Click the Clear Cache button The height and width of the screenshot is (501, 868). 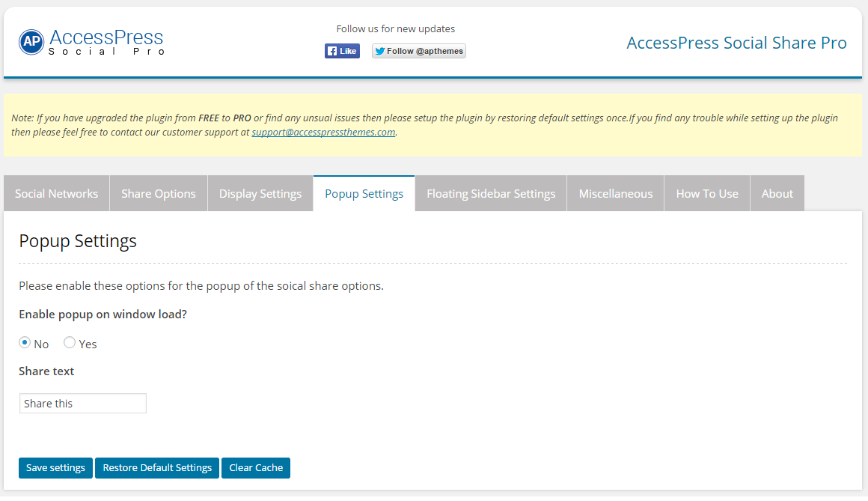pyautogui.click(x=256, y=468)
